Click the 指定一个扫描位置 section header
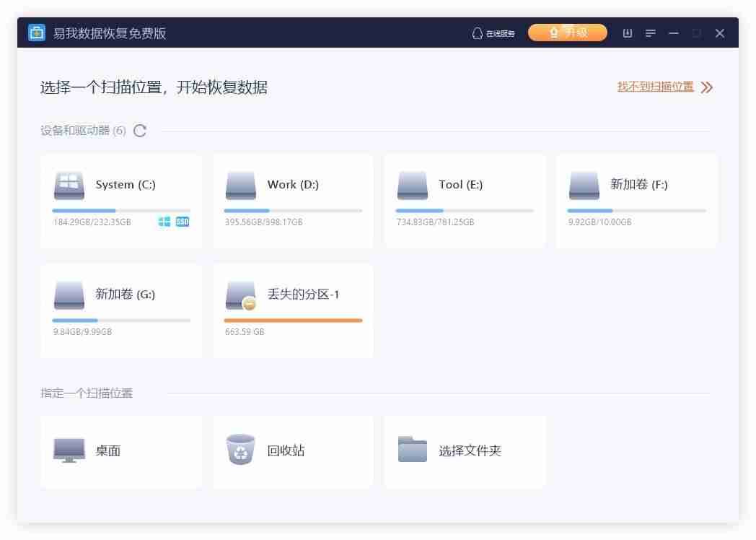The width and height of the screenshot is (756, 540). pos(87,393)
